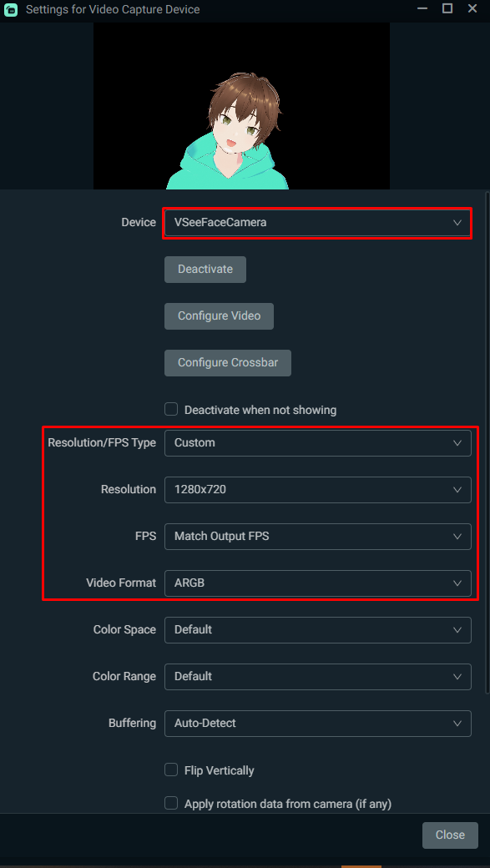
Task: Open the Resolution dropdown showing 1280x720
Action: 318,489
